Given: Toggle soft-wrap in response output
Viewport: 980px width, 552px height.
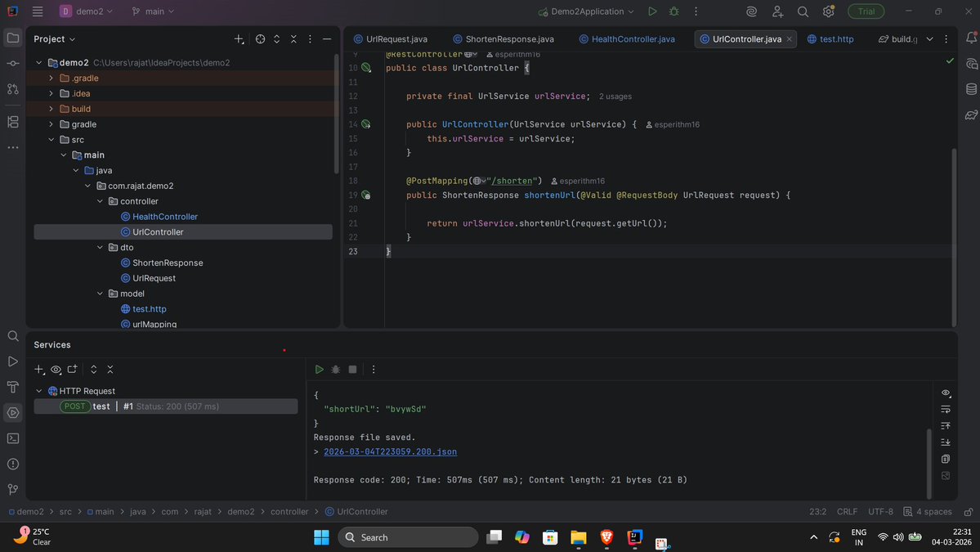Looking at the screenshot, I should coord(946,410).
